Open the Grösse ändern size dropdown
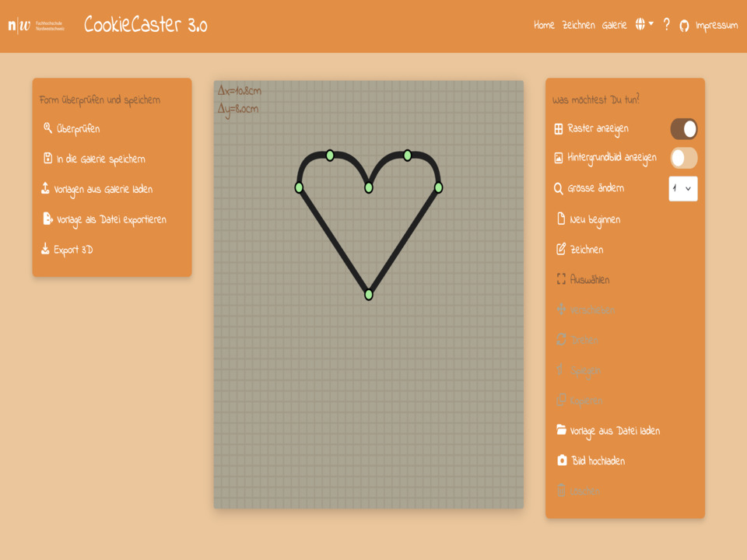Image resolution: width=747 pixels, height=560 pixels. coord(682,188)
